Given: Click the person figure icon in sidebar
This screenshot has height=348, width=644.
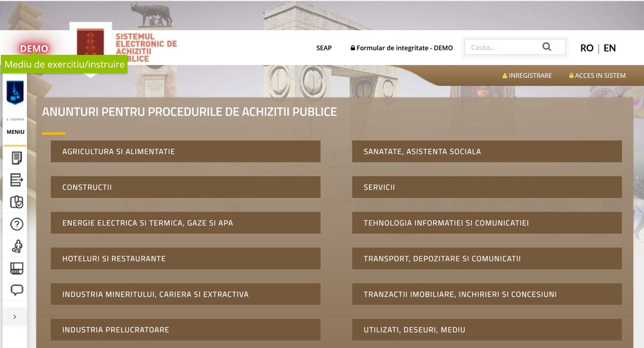Looking at the screenshot, I should coord(17,246).
